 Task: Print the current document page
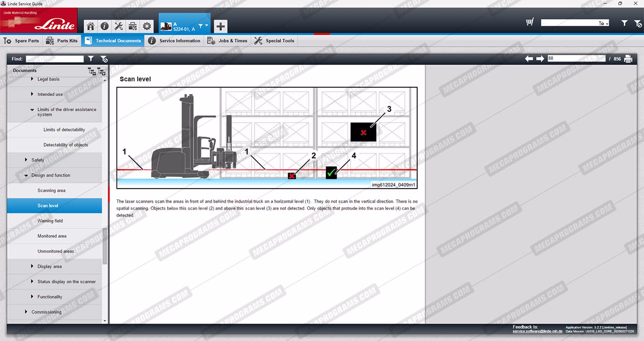(x=628, y=59)
